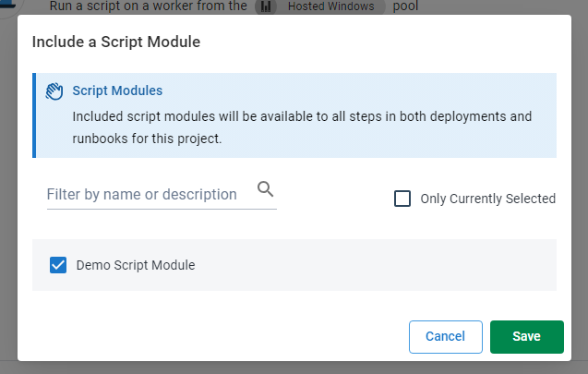Click the worker pool icon beside Hosted Windows
Image resolution: width=588 pixels, height=374 pixels.
coord(266,6)
